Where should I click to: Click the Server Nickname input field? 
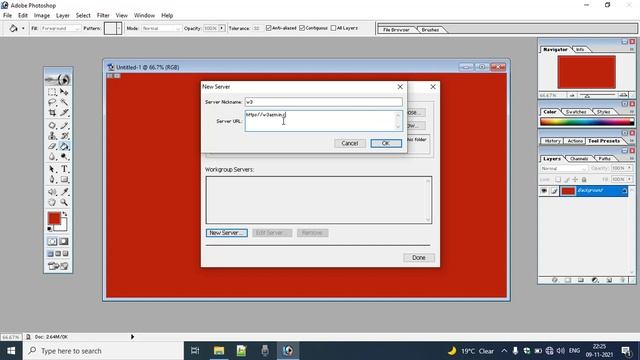point(324,102)
